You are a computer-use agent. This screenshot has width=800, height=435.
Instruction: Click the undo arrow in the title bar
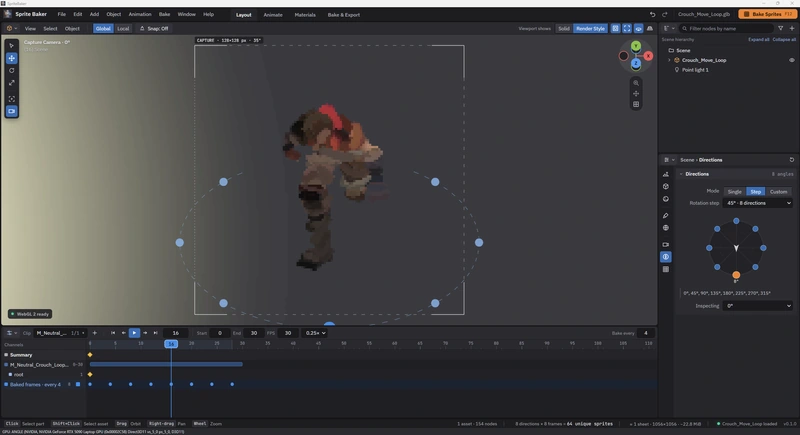[x=652, y=14]
